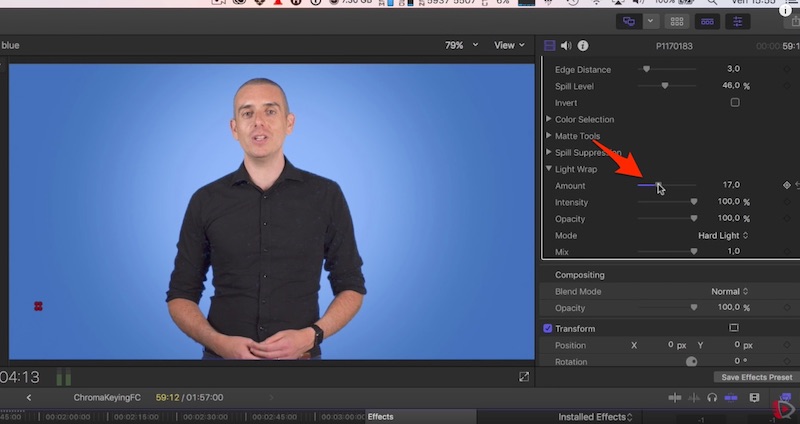Select the Effects browser header
The height and width of the screenshot is (424, 800).
pyautogui.click(x=381, y=416)
